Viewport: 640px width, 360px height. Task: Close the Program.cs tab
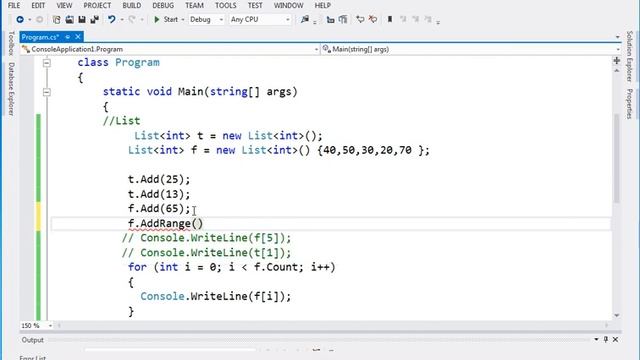[x=78, y=37]
